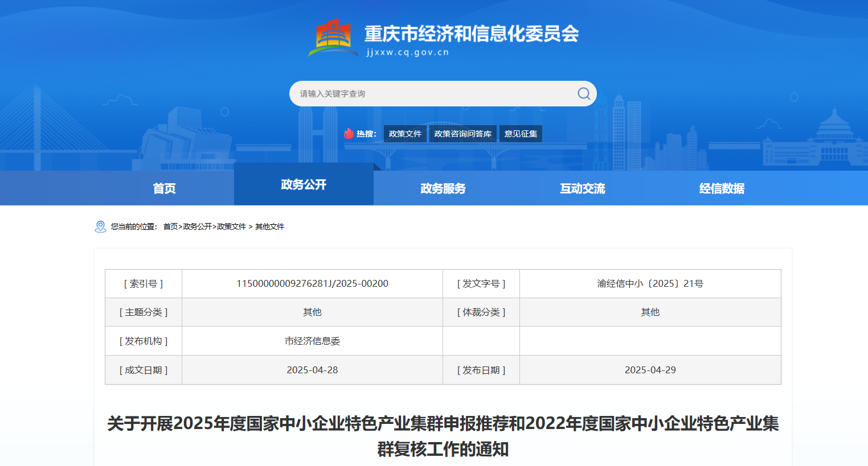Open the 经信数据 navigation tab
This screenshot has height=466, width=868.
coord(722,188)
